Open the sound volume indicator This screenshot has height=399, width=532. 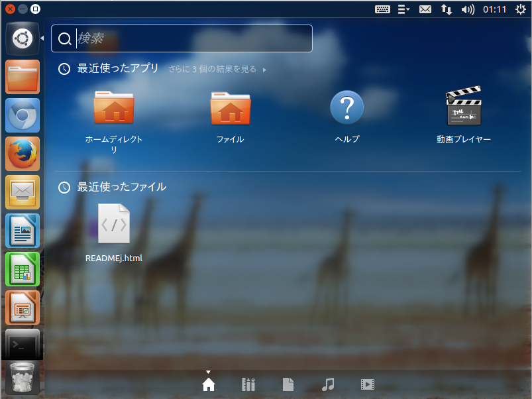(x=468, y=9)
